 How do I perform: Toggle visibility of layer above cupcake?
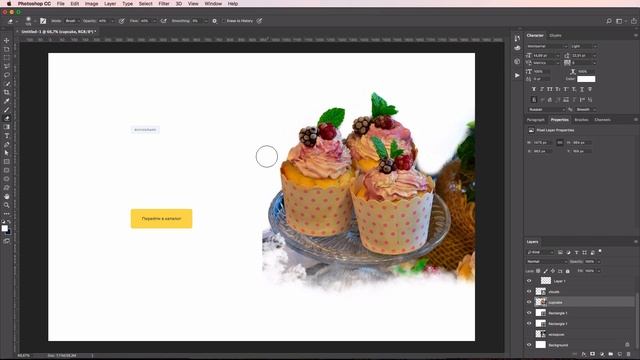[x=529, y=291]
